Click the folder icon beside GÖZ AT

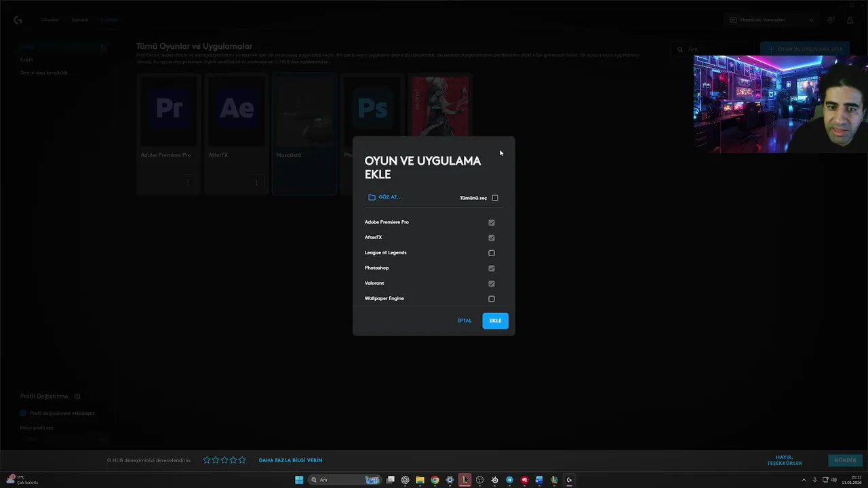click(372, 197)
